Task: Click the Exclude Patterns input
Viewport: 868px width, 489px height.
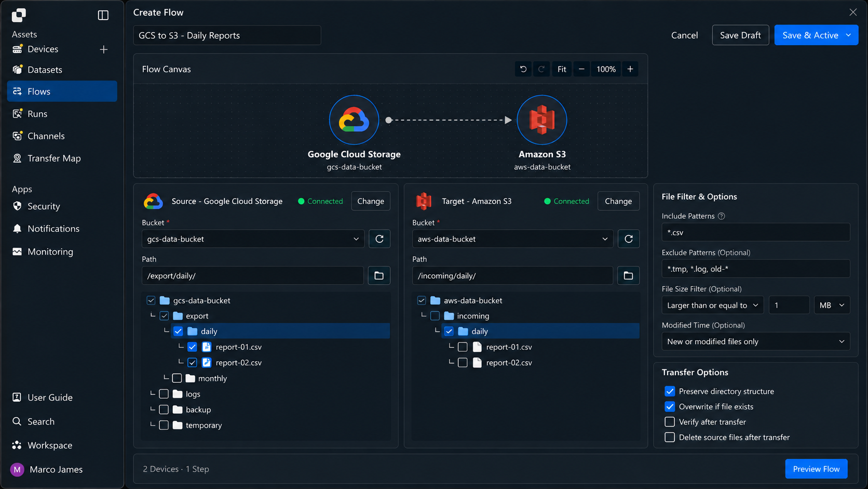Action: coord(756,269)
